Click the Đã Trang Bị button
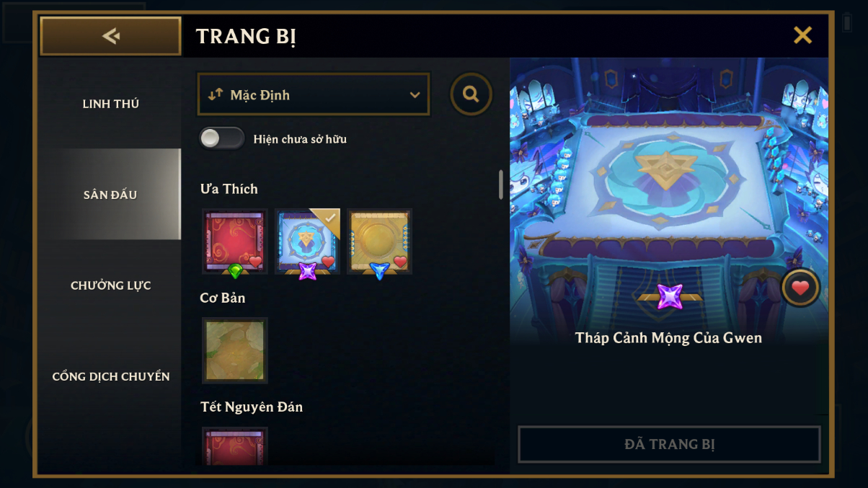Image resolution: width=868 pixels, height=488 pixels. click(x=670, y=444)
